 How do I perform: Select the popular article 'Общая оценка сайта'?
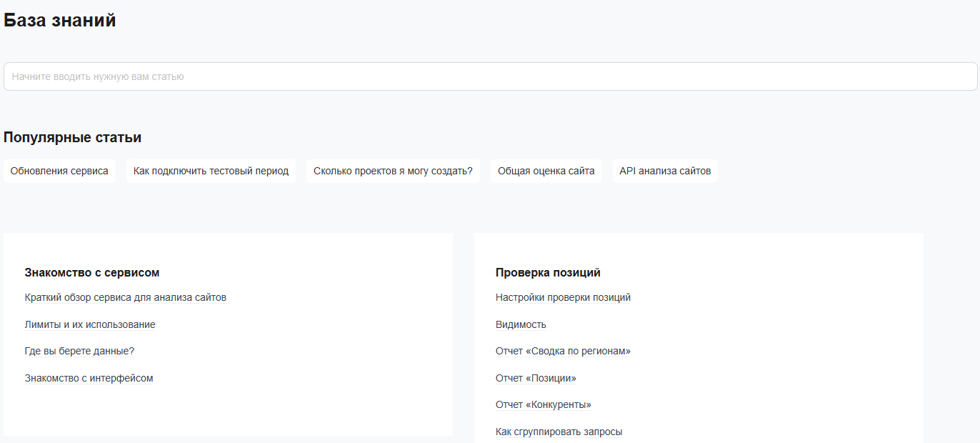546,171
